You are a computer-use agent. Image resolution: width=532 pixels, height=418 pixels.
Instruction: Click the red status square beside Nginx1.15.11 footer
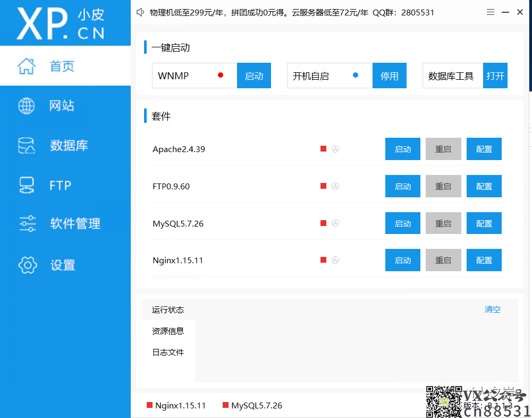tap(149, 405)
